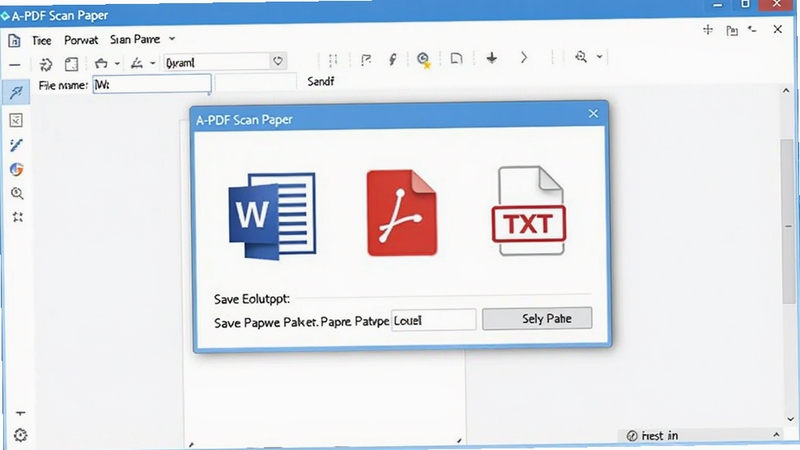
Task: Click the Fiest in status bar item
Action: coord(653,436)
